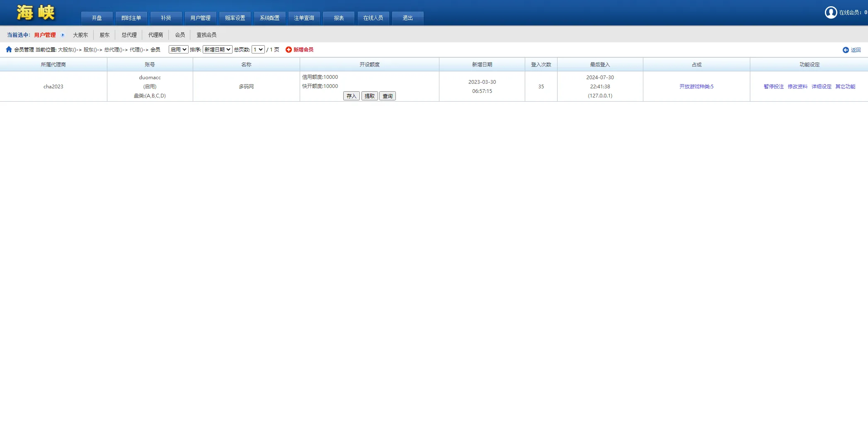Click the 查询 button in the credit column
This screenshot has height=438, width=868.
(x=387, y=96)
